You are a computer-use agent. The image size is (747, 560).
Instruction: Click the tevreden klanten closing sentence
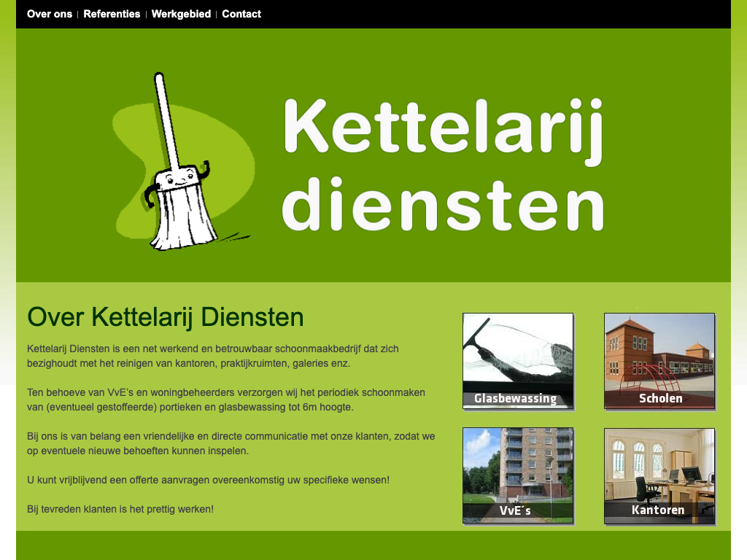click(120, 509)
